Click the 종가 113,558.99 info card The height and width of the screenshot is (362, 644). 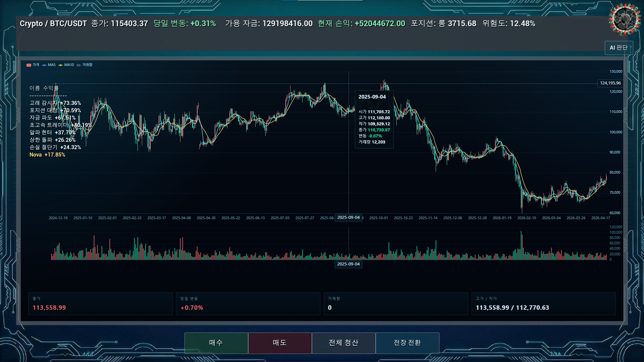pos(100,304)
